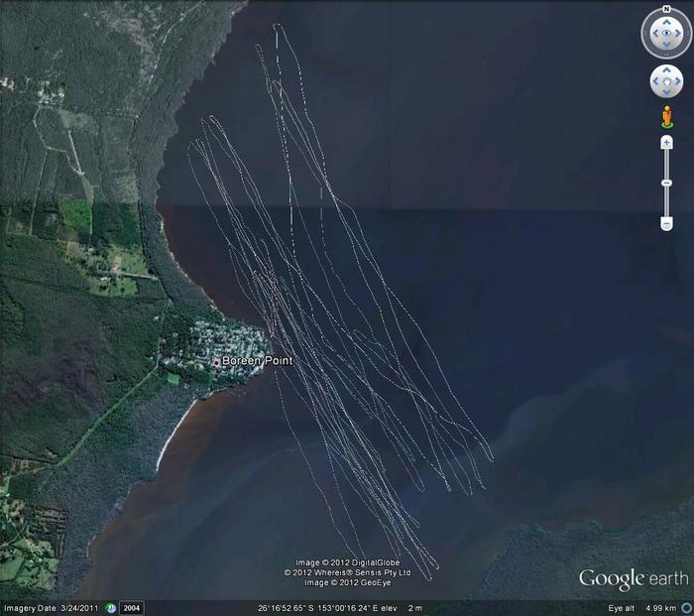Click the eye icon in Look joystick
The width and height of the screenshot is (694, 616).
(x=666, y=34)
